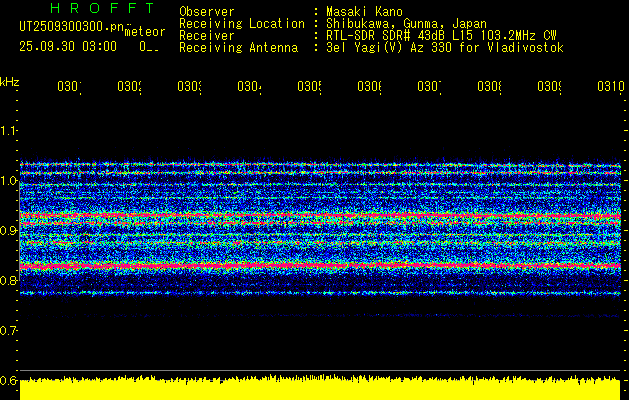Click the kHz axis unit label
Viewport: 629px width, 400px height.
10,82
